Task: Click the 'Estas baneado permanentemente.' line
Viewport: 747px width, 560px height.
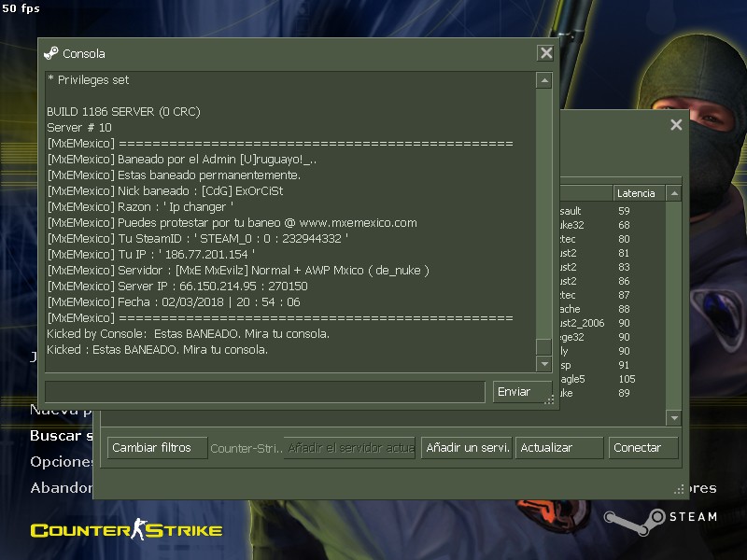Action: pyautogui.click(x=174, y=175)
